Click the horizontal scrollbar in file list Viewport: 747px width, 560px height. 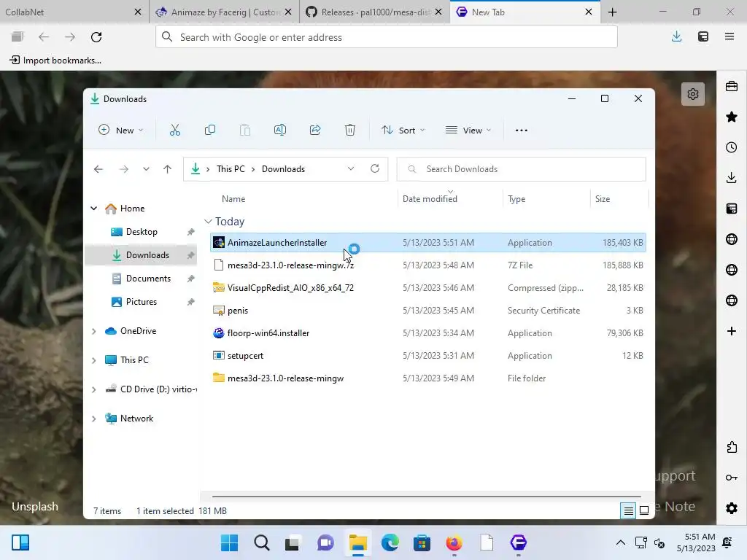click(x=426, y=496)
